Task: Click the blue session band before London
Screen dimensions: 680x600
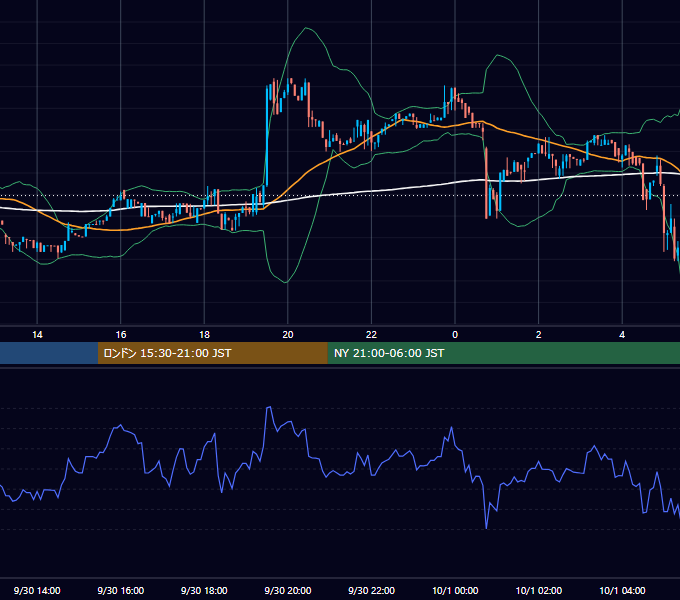Action: (x=49, y=353)
